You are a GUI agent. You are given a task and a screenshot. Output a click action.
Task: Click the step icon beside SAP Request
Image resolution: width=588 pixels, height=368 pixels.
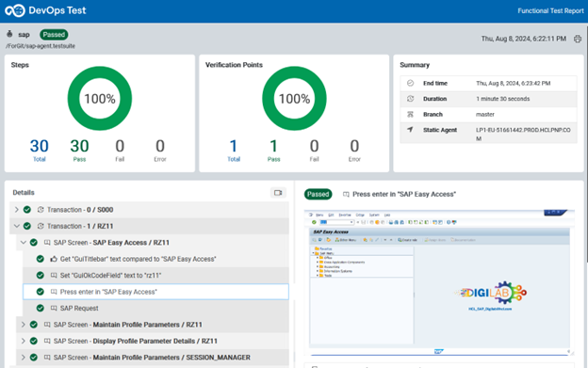click(x=54, y=308)
